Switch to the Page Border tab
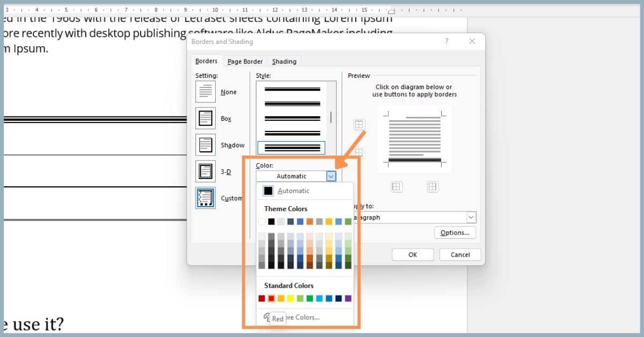644x337 pixels. click(x=245, y=61)
